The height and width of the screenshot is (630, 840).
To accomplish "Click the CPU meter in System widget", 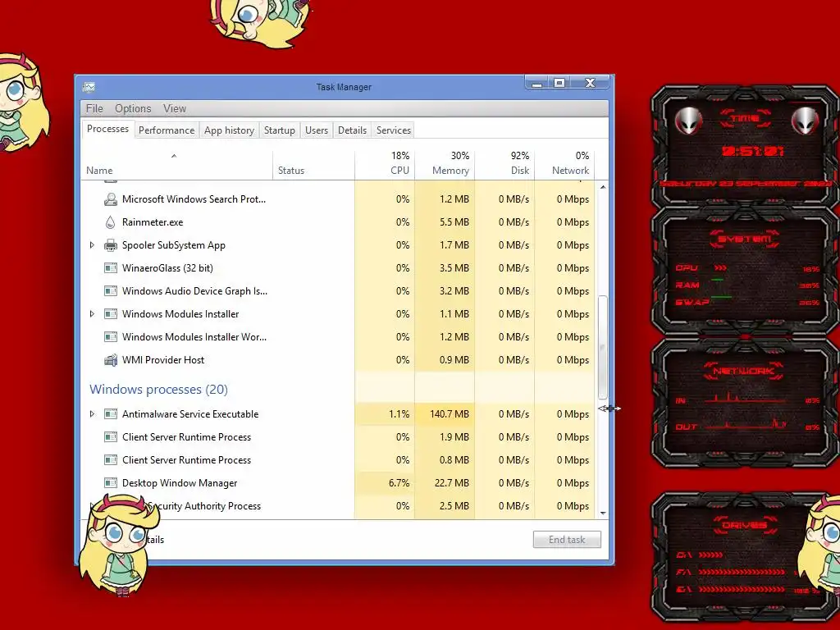I will [x=746, y=268].
